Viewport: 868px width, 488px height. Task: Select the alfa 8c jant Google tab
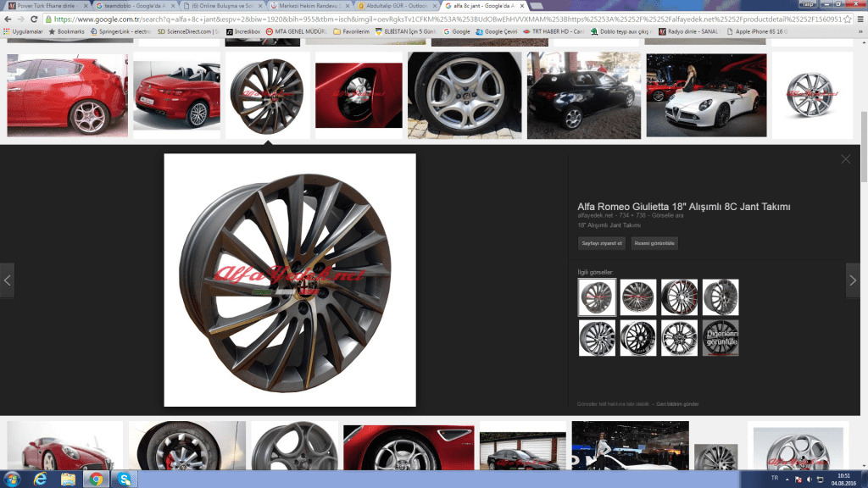tap(485, 6)
